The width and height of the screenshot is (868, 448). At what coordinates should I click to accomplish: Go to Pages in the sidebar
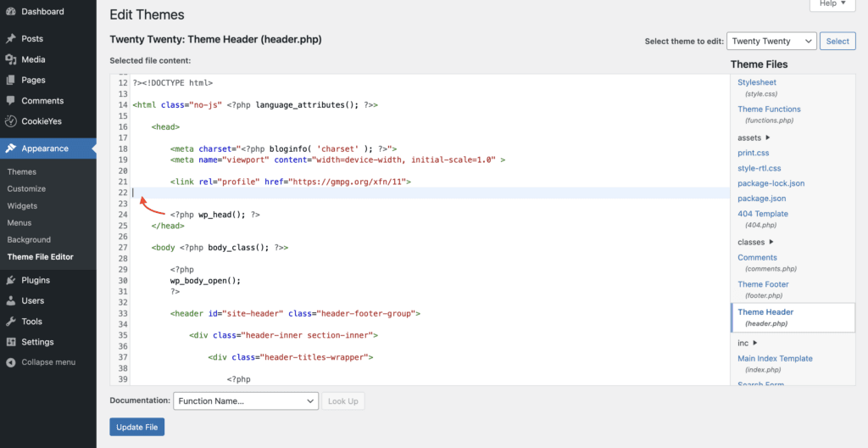pos(33,80)
